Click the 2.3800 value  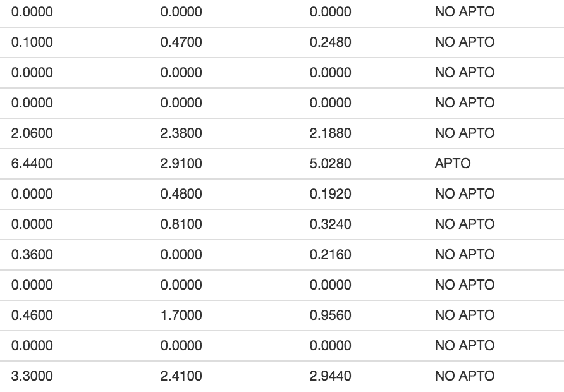coord(181,133)
